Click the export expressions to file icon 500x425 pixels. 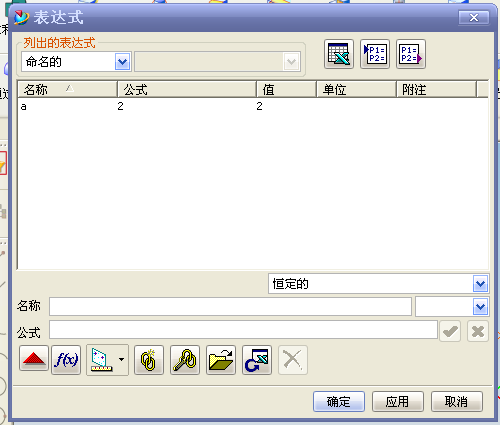point(411,54)
